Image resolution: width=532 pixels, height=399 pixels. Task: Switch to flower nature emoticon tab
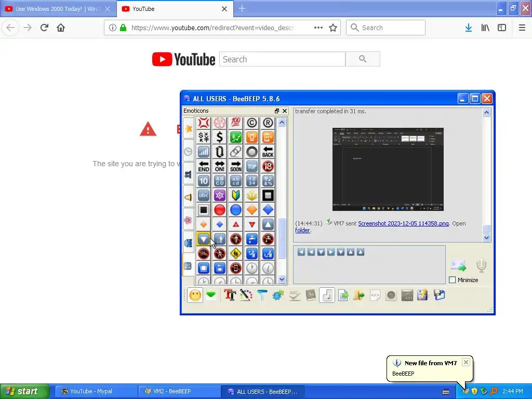pos(188,220)
